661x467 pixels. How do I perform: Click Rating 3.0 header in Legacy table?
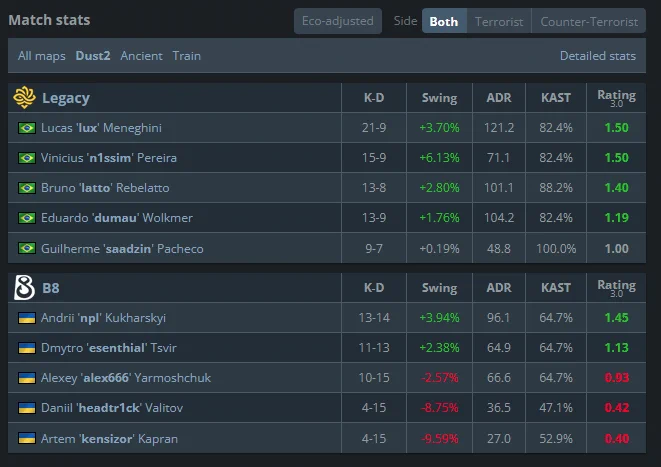point(616,98)
